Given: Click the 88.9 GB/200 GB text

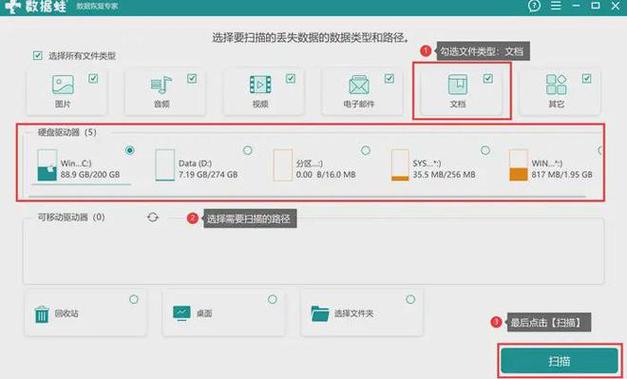Looking at the screenshot, I should tap(90, 175).
